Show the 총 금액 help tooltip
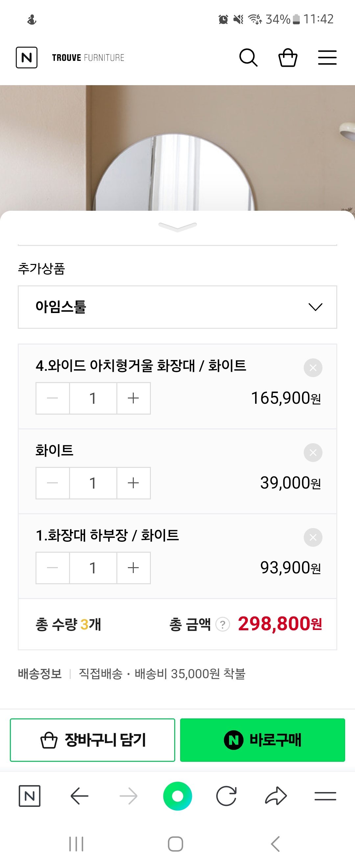Image resolution: width=355 pixels, height=868 pixels. click(x=223, y=624)
